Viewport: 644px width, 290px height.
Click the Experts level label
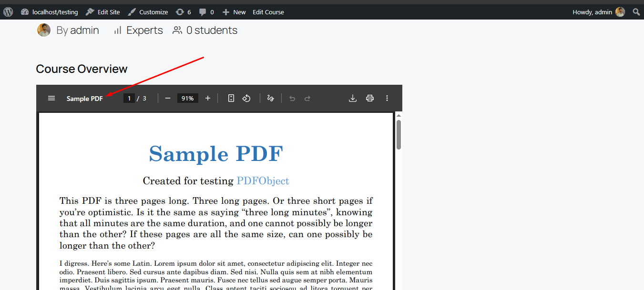click(x=144, y=30)
